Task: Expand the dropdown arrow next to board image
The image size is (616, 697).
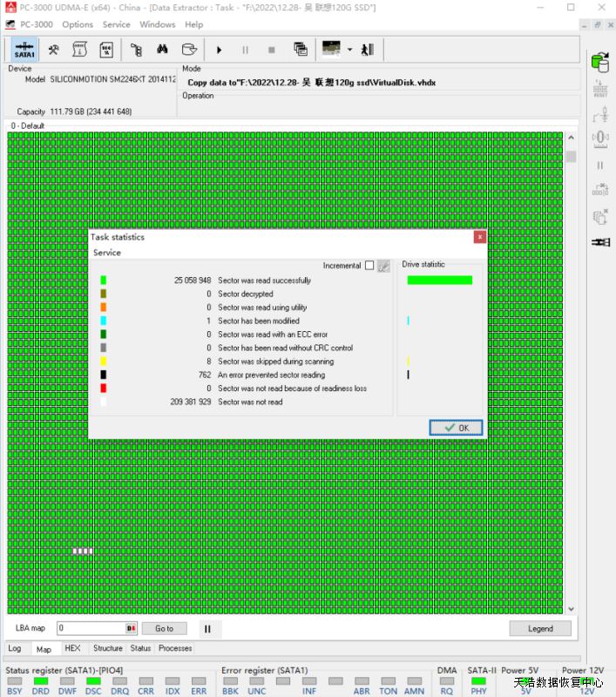Action: pos(349,50)
